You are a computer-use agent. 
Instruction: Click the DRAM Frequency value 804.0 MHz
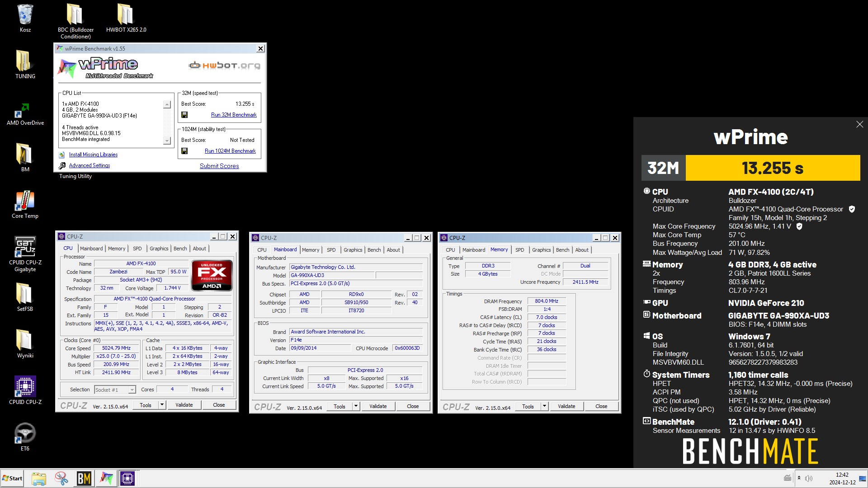point(546,301)
